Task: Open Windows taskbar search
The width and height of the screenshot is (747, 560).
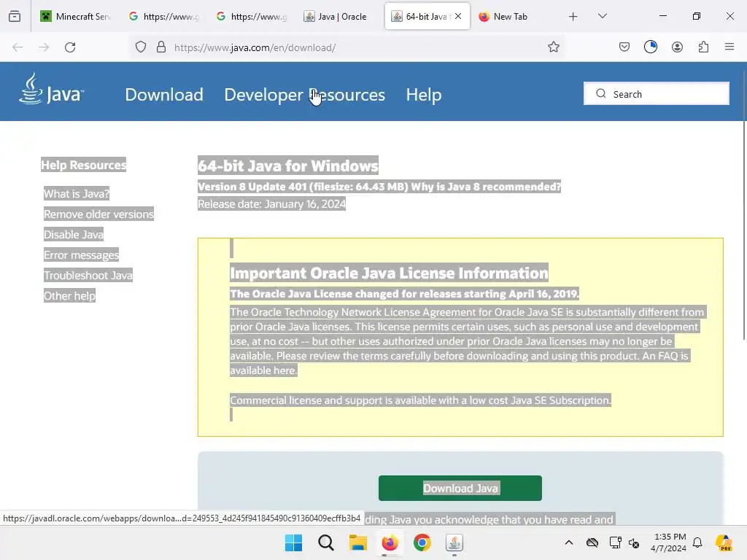Action: pos(326,542)
